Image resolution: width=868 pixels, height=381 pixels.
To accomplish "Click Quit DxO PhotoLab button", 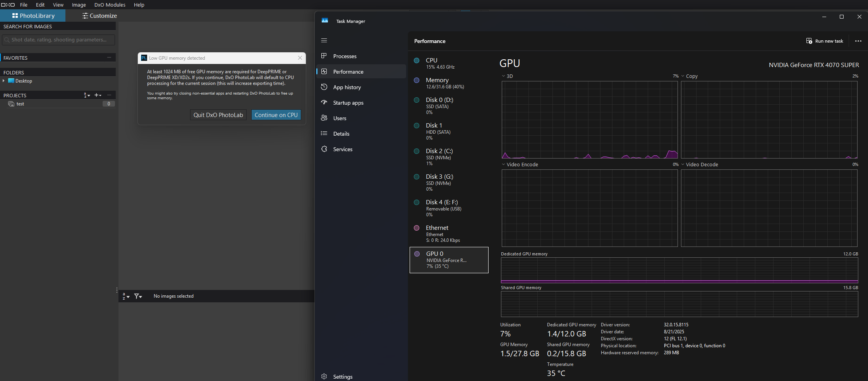I will pyautogui.click(x=218, y=115).
